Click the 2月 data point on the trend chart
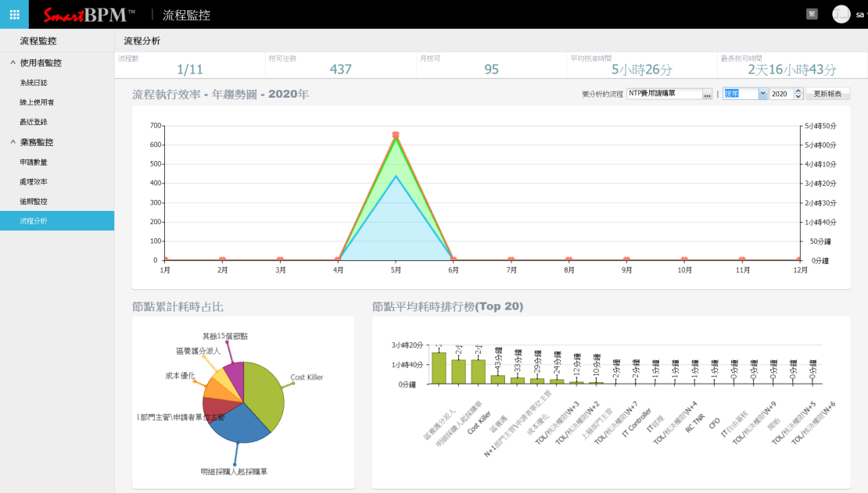 223,259
